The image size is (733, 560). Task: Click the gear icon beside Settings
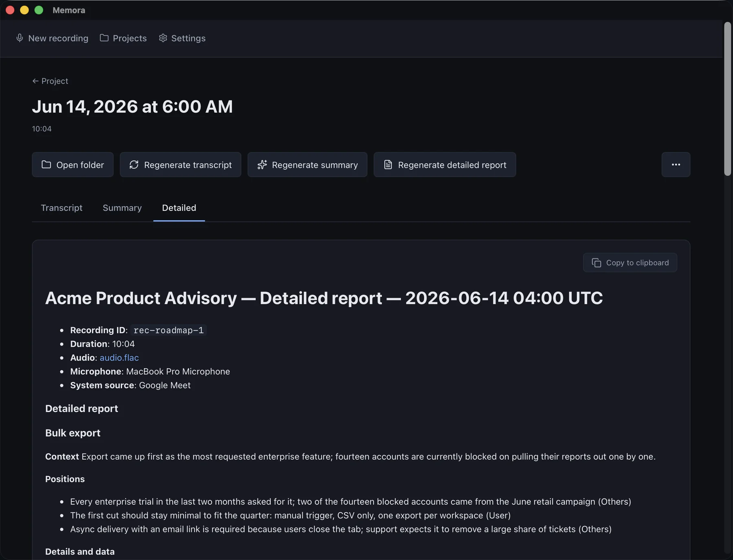coord(163,38)
